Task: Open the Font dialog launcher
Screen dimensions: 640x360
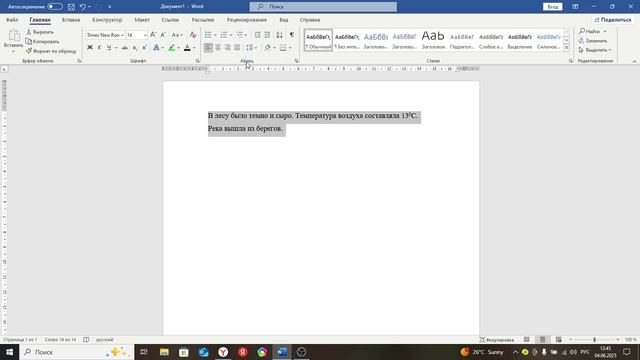Action: (x=198, y=61)
